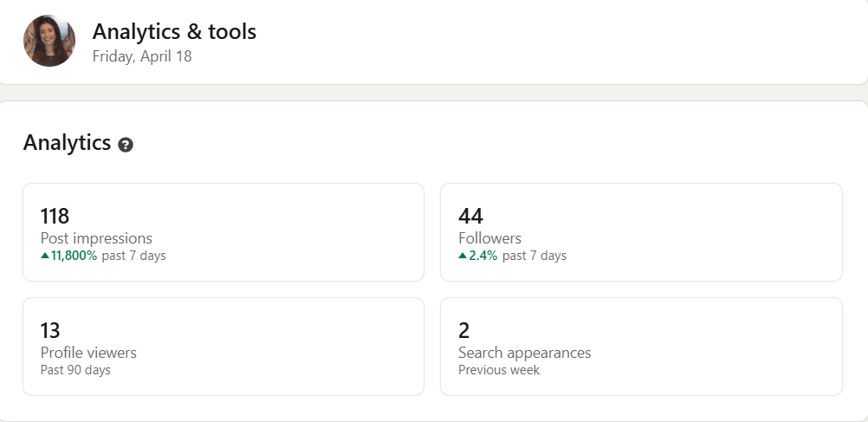Click the 2 search appearances count
Screen dimensions: 868x422
click(x=463, y=330)
